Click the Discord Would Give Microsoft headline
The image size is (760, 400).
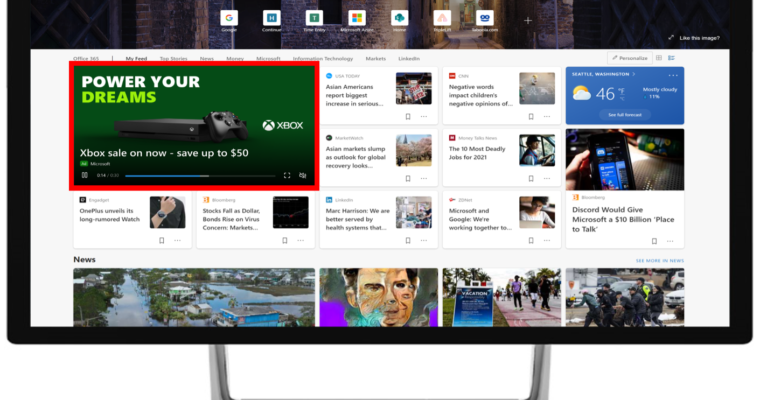623,219
